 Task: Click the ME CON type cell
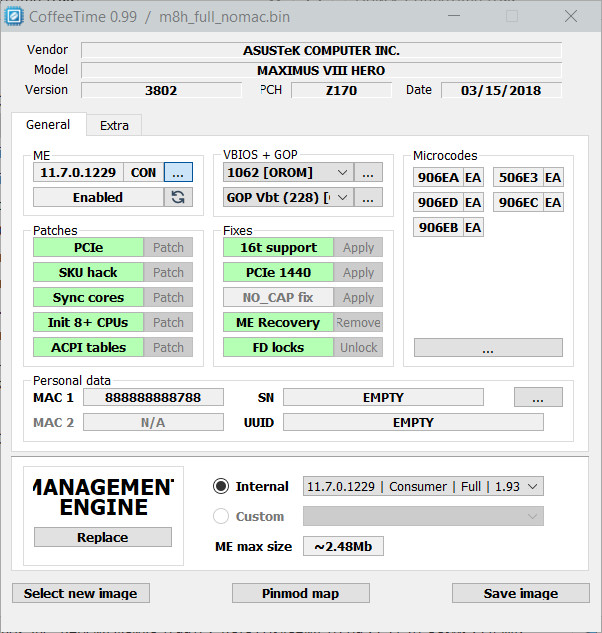click(x=143, y=172)
